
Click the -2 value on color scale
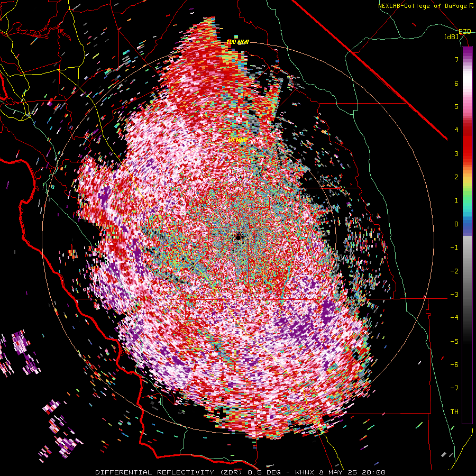tap(454, 271)
